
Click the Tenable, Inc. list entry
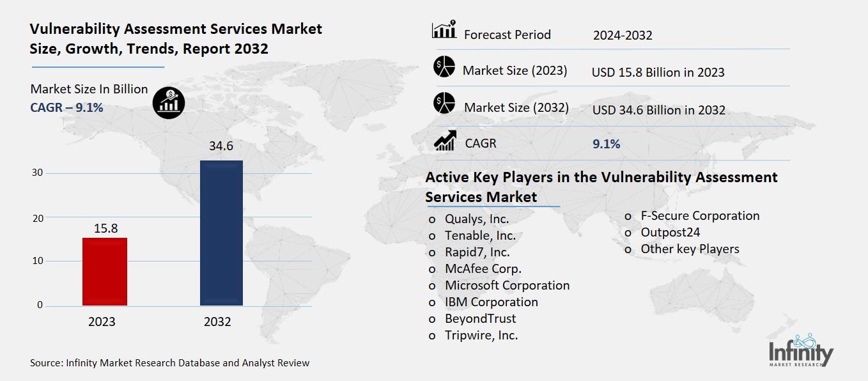coord(480,235)
